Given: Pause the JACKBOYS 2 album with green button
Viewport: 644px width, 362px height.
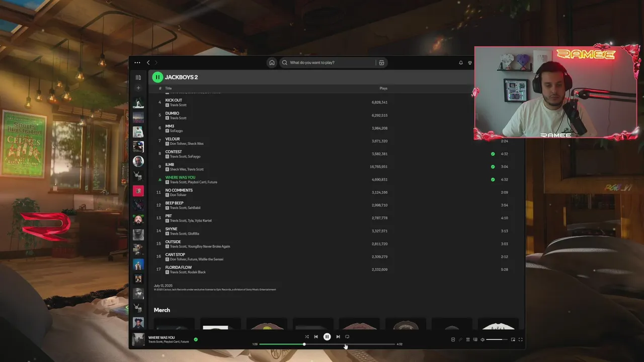Looking at the screenshot, I should tap(157, 77).
